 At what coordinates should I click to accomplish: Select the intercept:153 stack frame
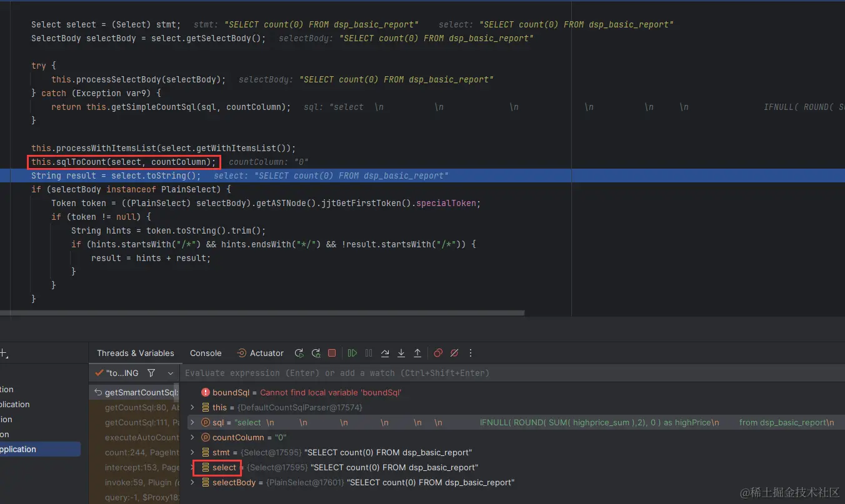coord(136,468)
